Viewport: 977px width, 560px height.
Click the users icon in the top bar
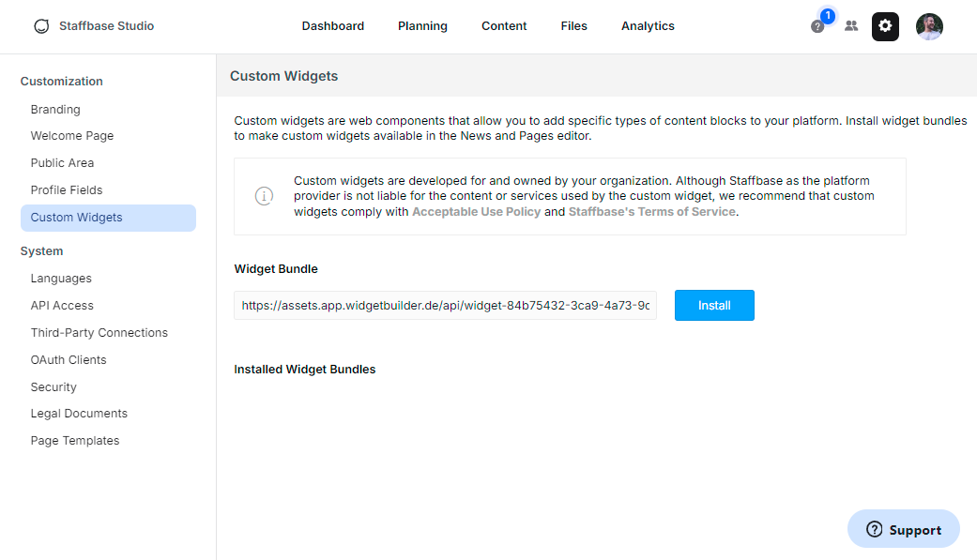[x=851, y=26]
